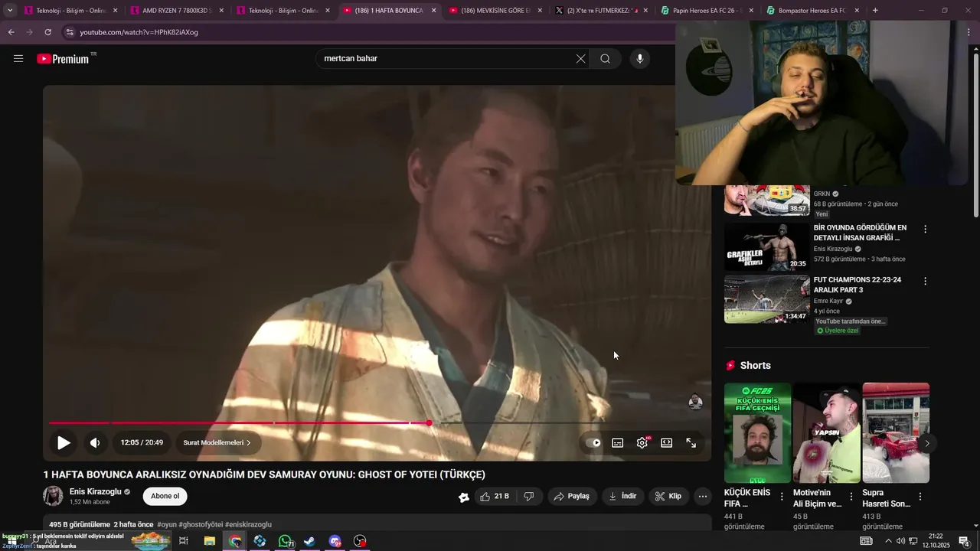Open the #oyun hashtag link

167,524
